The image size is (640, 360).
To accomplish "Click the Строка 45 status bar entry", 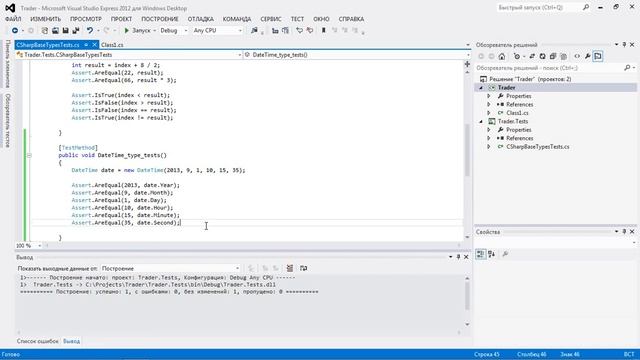I will coord(487,354).
